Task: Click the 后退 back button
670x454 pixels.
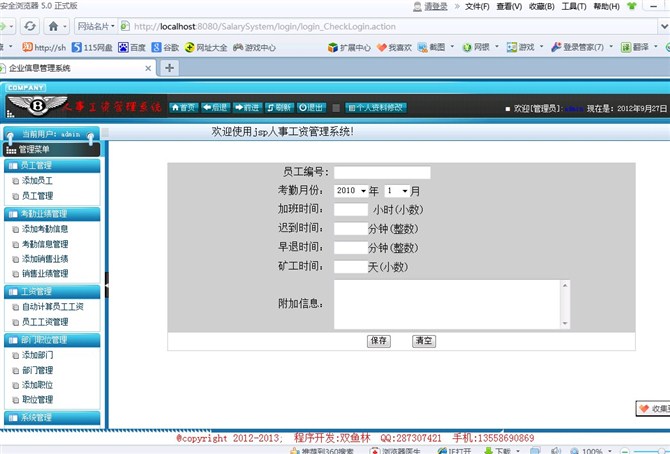Action: click(x=216, y=107)
